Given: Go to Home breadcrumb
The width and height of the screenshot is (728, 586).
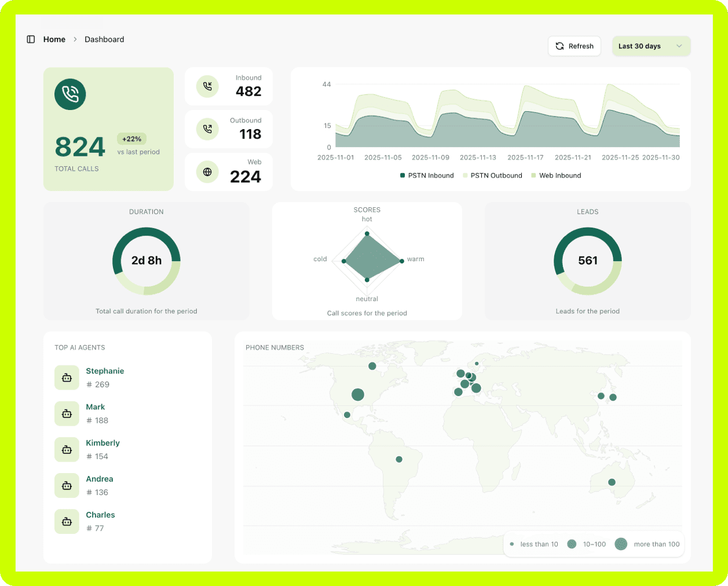Looking at the screenshot, I should click(x=54, y=39).
